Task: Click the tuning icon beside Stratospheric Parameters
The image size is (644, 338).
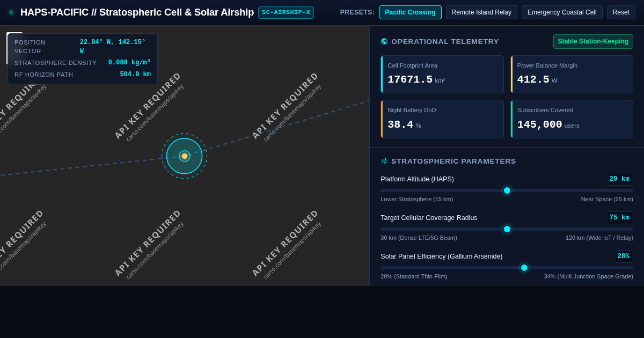Action: tap(384, 161)
